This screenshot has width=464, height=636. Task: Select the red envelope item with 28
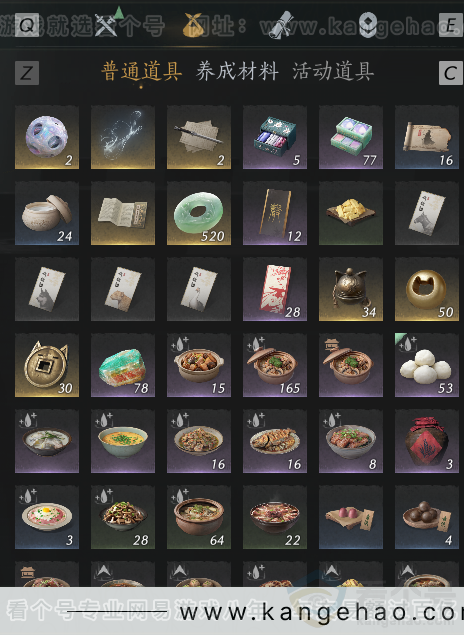pos(275,289)
